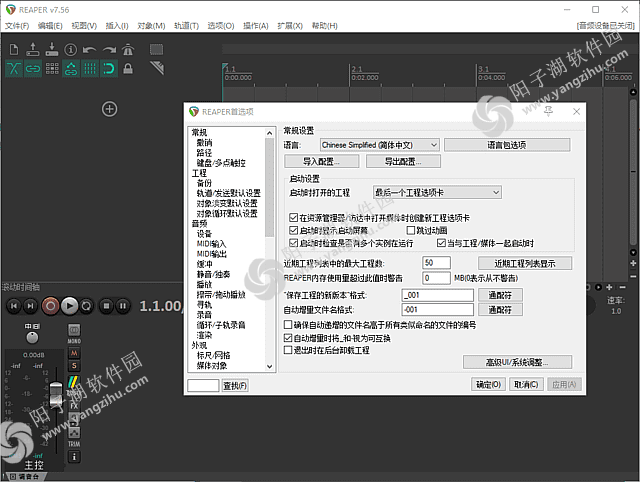640x482 pixels.
Task: Click the 语言包选项 button
Action: coord(507,145)
